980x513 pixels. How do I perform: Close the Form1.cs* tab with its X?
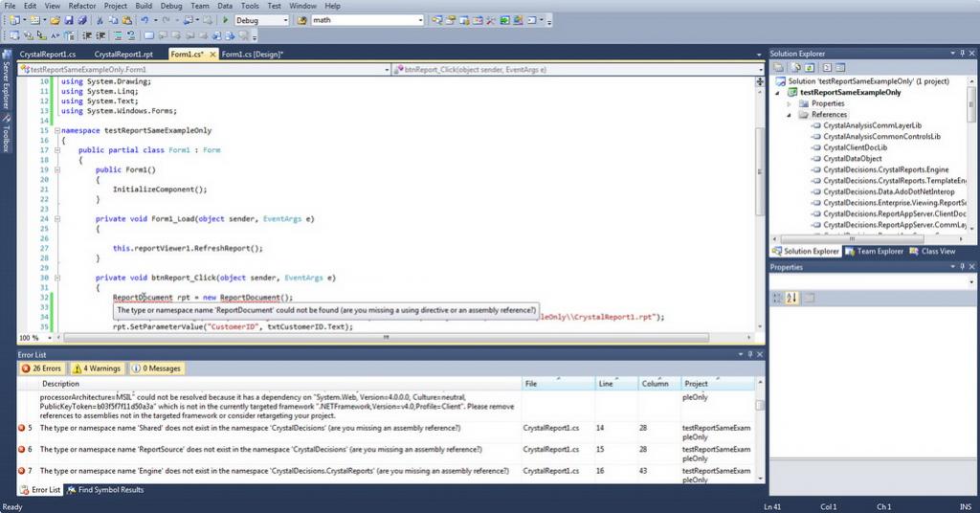click(212, 55)
